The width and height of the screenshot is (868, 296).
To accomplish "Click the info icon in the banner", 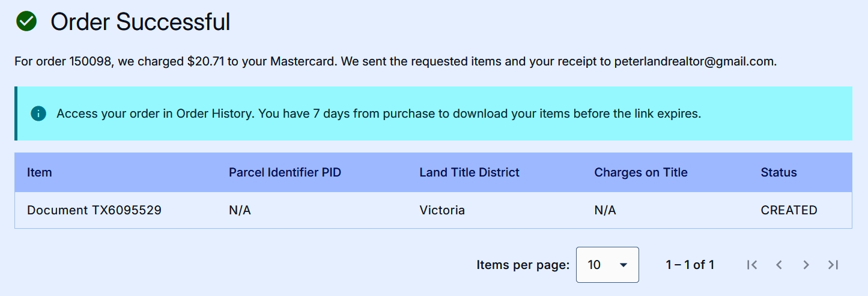I will (x=38, y=113).
